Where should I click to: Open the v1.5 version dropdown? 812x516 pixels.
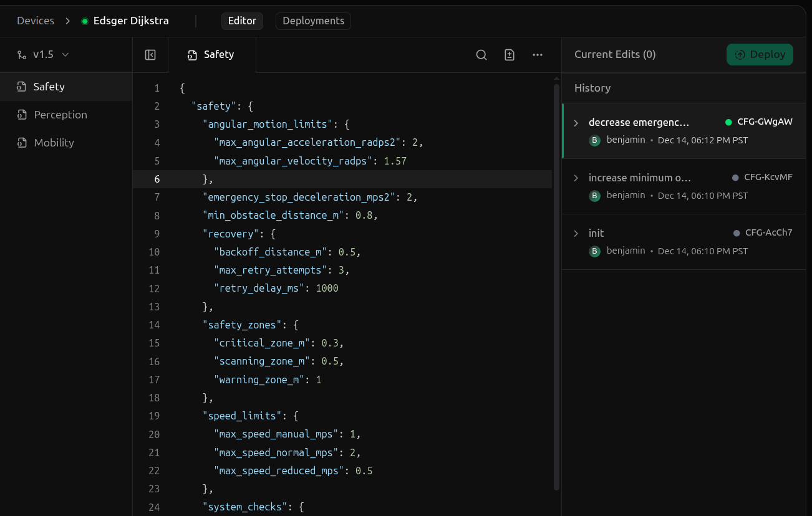pyautogui.click(x=44, y=55)
